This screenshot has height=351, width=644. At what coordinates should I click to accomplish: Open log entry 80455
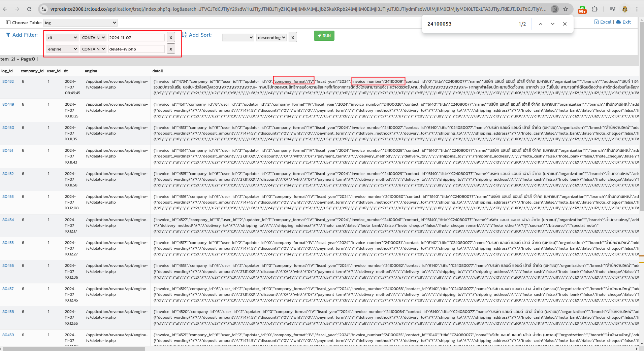click(8, 243)
